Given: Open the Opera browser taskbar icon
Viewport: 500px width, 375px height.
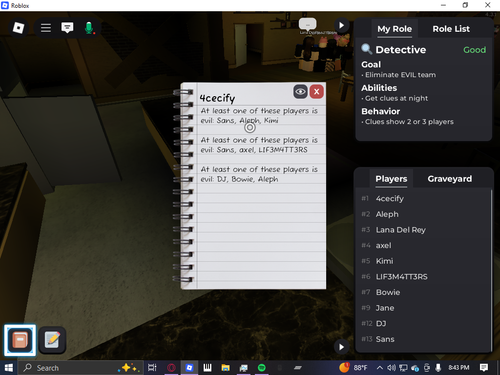Looking at the screenshot, I should 171,368.
